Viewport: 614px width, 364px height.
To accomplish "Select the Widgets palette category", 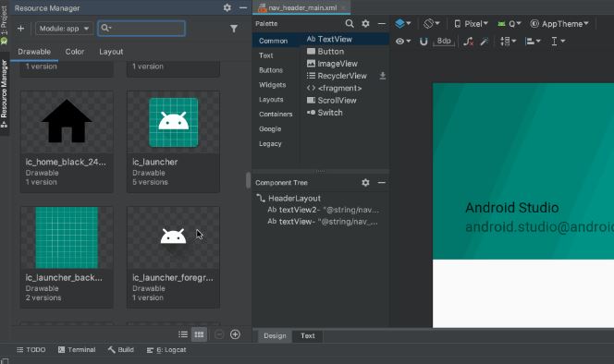I will (x=272, y=85).
